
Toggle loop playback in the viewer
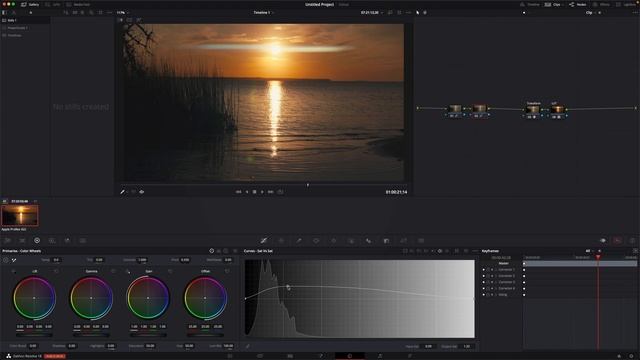[x=280, y=192]
